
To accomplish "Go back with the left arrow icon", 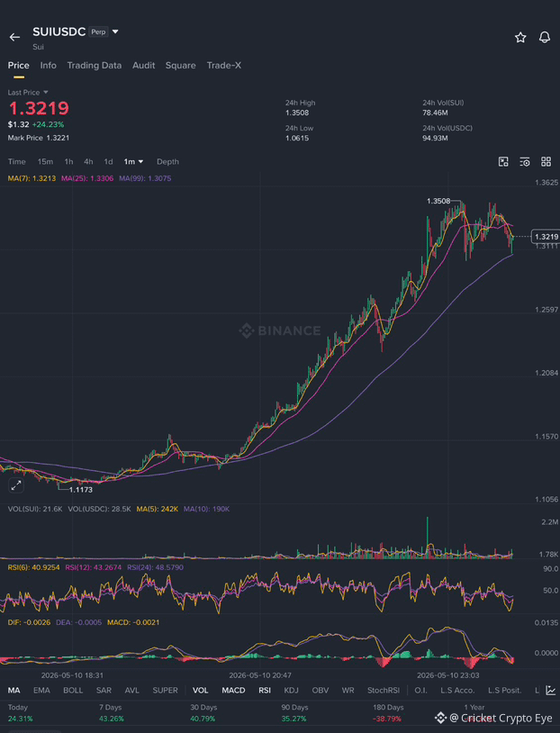I will click(x=14, y=38).
